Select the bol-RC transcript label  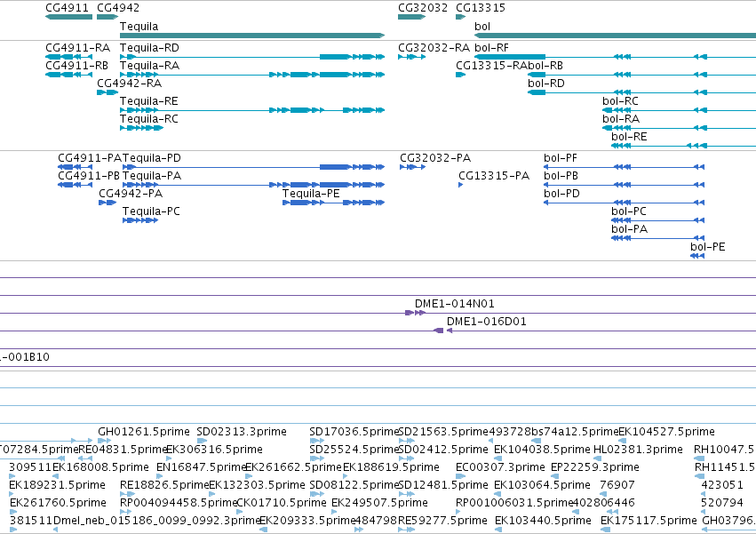pos(620,101)
